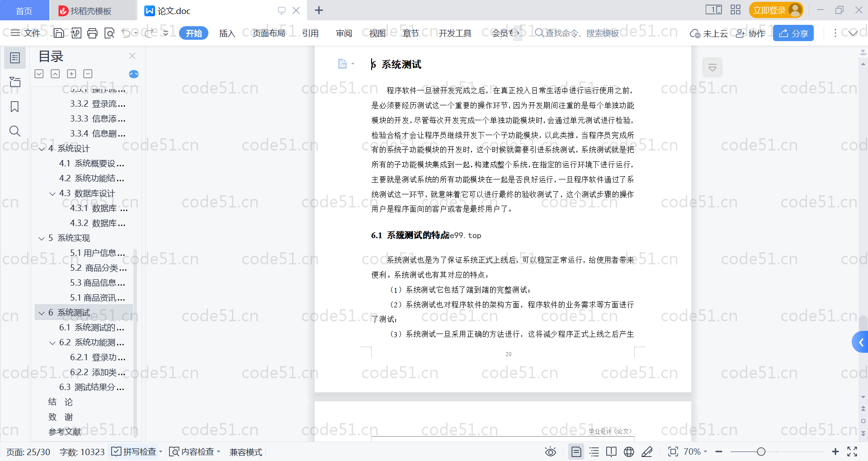
Task: Click the zoom slider handle
Action: click(x=761, y=452)
